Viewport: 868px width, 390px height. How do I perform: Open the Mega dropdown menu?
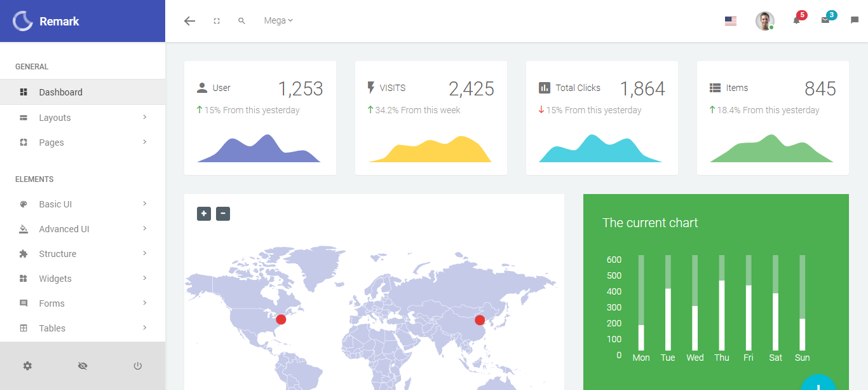[278, 20]
